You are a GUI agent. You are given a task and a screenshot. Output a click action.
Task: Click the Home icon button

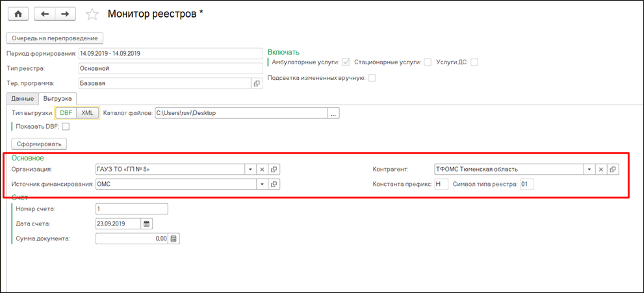(x=18, y=14)
